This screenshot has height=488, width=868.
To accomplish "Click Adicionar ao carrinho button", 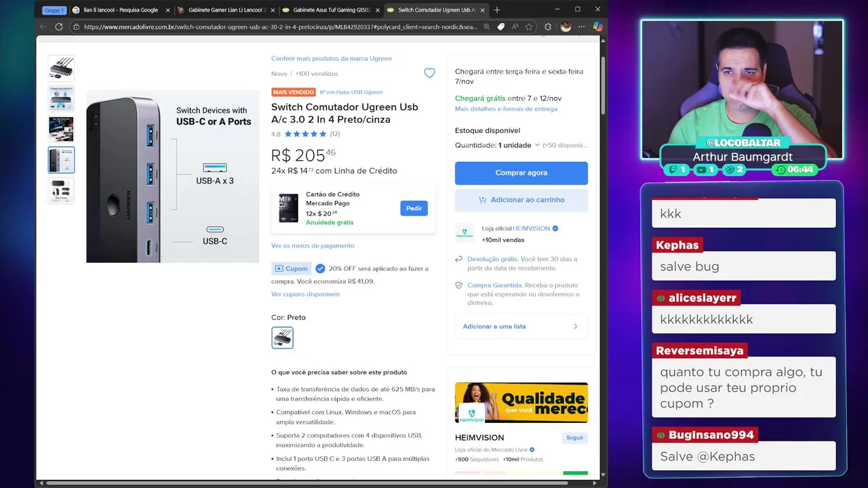I will click(521, 200).
